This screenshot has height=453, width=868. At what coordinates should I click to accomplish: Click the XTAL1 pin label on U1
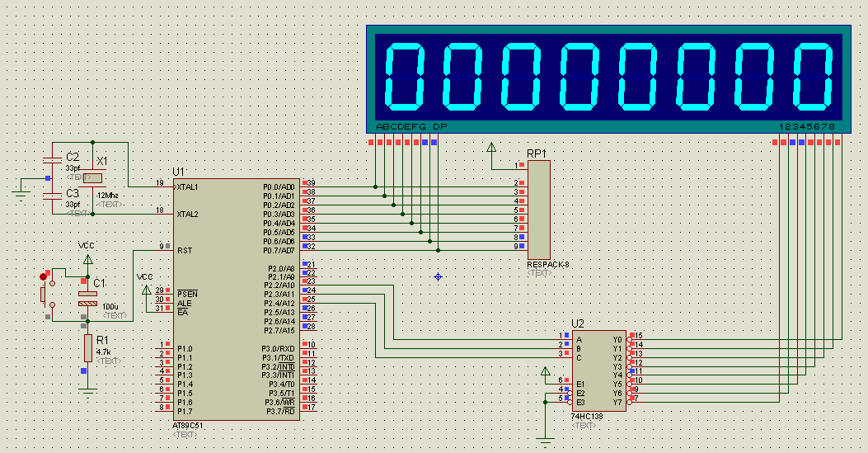tap(187, 187)
